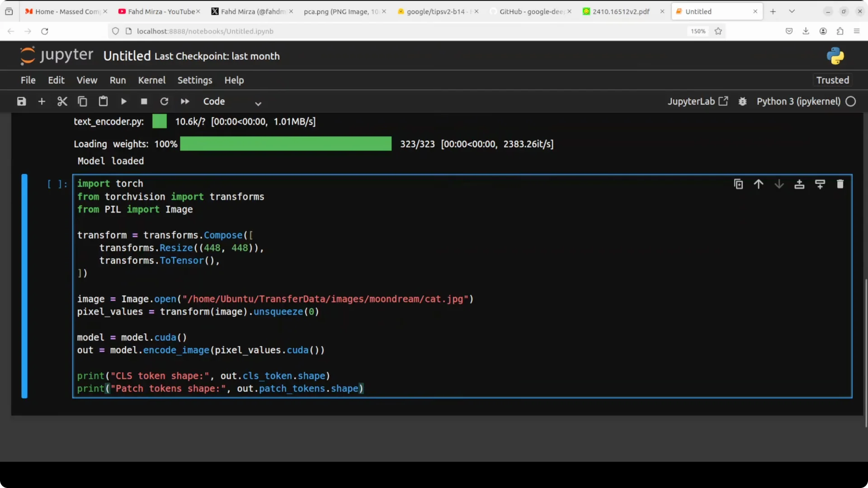Viewport: 868px width, 488px height.
Task: Click the Trusted notebook indicator
Action: pyautogui.click(x=832, y=80)
